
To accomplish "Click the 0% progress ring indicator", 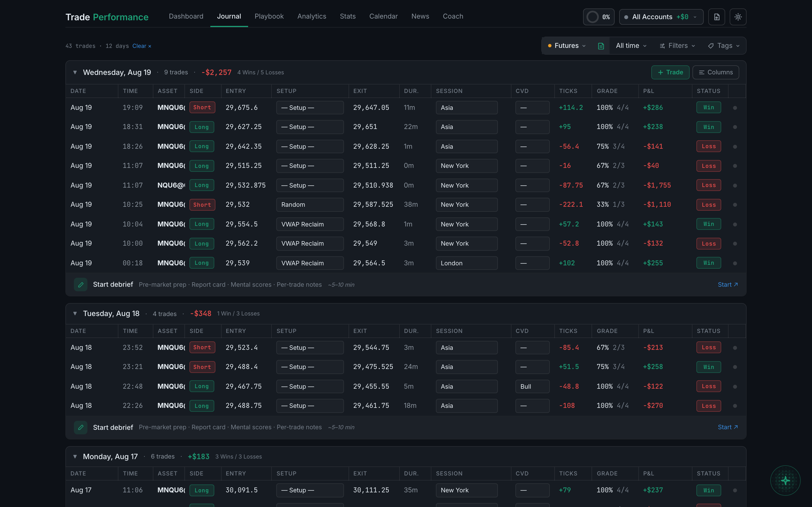I will pyautogui.click(x=599, y=17).
